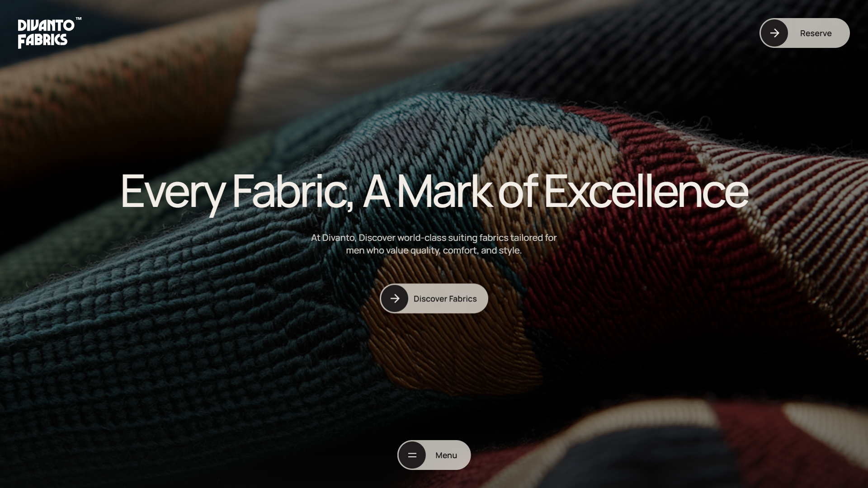The width and height of the screenshot is (868, 488).
Task: Click the arrow icon in Reserve button
Action: pyautogui.click(x=774, y=33)
